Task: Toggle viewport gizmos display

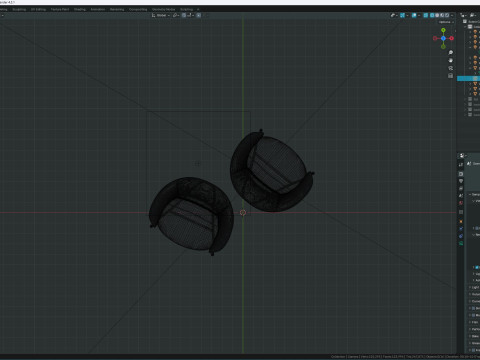Action: click(x=402, y=15)
